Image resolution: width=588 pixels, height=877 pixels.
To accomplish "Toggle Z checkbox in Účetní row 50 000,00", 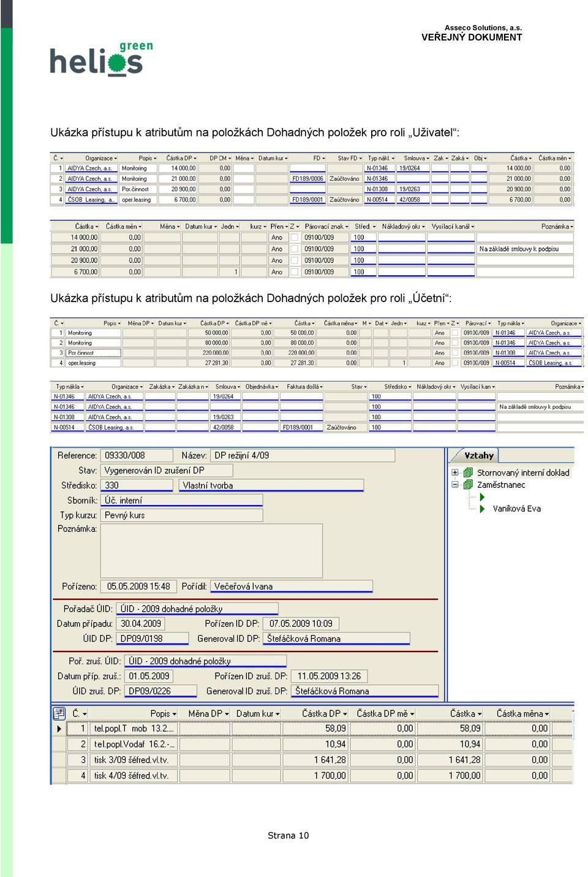I will [x=455, y=333].
